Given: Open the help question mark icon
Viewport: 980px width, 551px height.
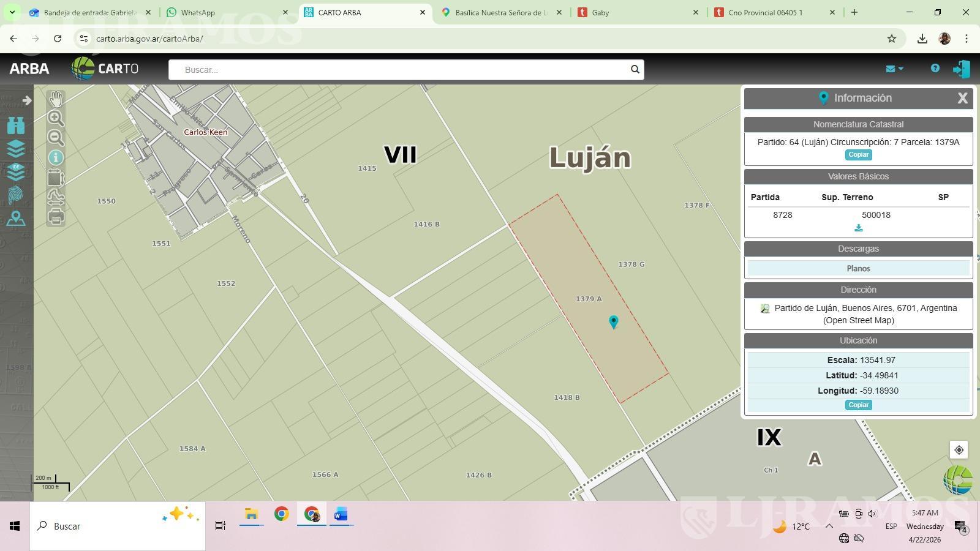Looking at the screenshot, I should tap(935, 69).
